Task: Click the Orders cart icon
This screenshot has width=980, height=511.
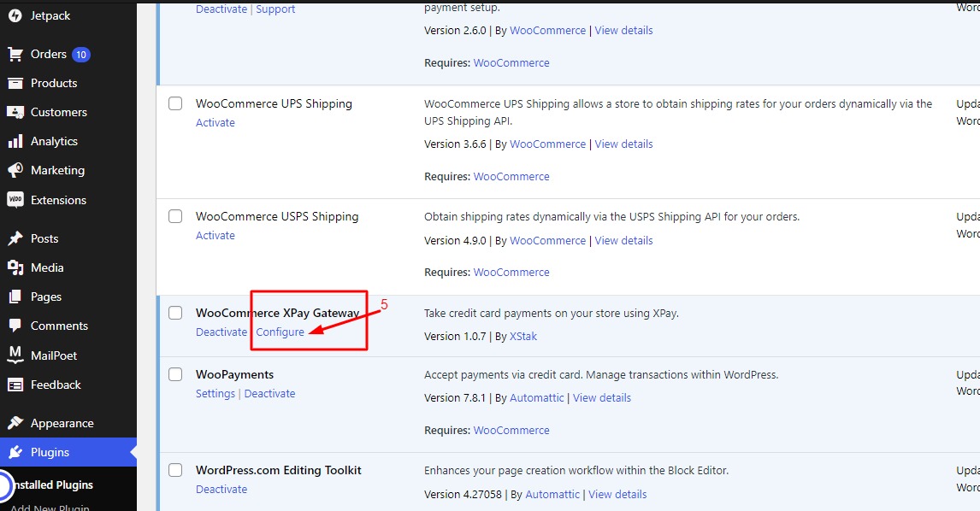Action: 15,55
